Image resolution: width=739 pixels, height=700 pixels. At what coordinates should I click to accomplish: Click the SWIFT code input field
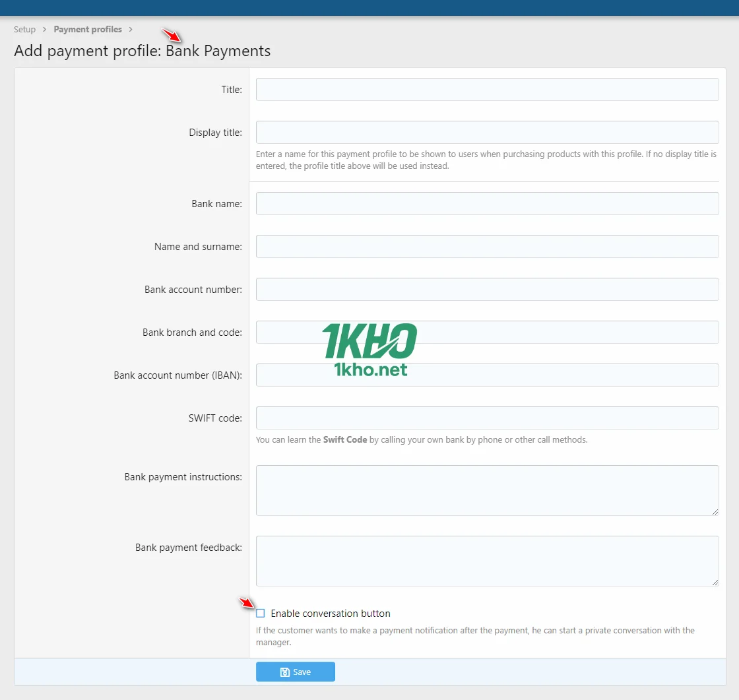[x=487, y=418]
